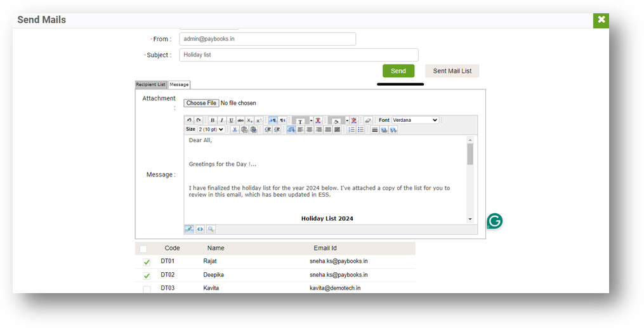Align message text to the left
This screenshot has height=328, width=644.
[300, 129]
